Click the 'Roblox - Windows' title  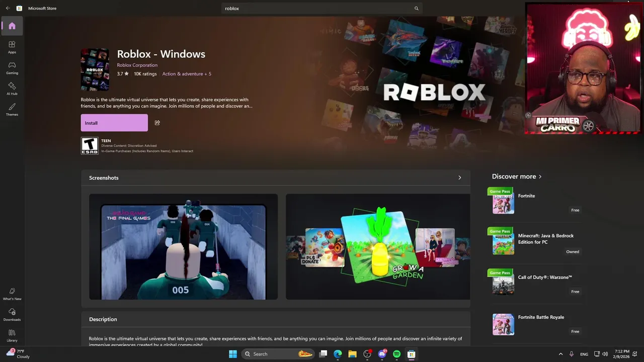(161, 54)
